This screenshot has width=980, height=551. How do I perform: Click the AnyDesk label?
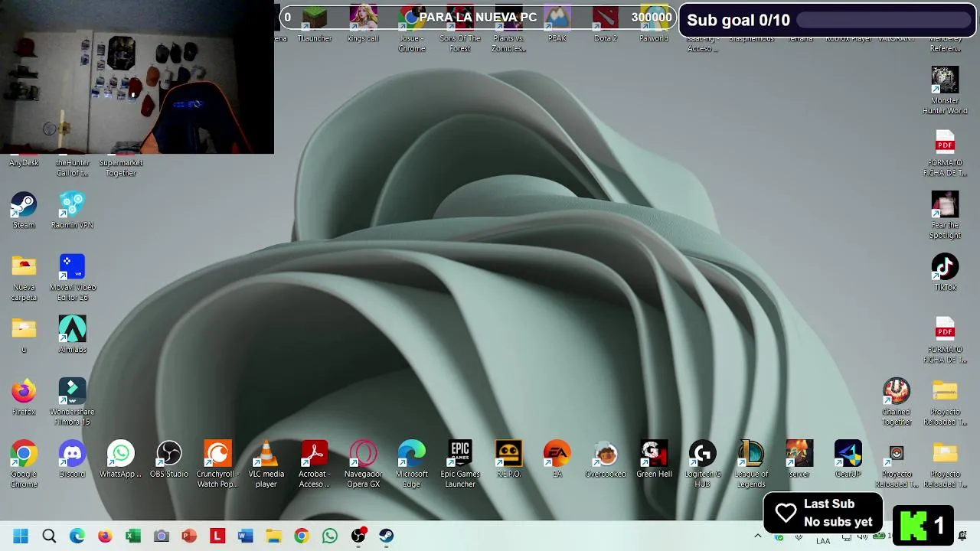point(24,162)
